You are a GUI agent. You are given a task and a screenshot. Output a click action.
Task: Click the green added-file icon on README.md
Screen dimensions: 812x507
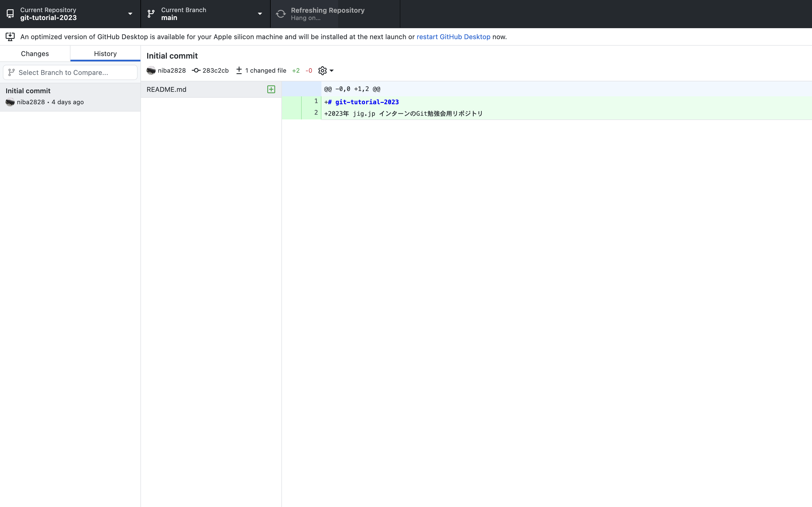pos(271,89)
